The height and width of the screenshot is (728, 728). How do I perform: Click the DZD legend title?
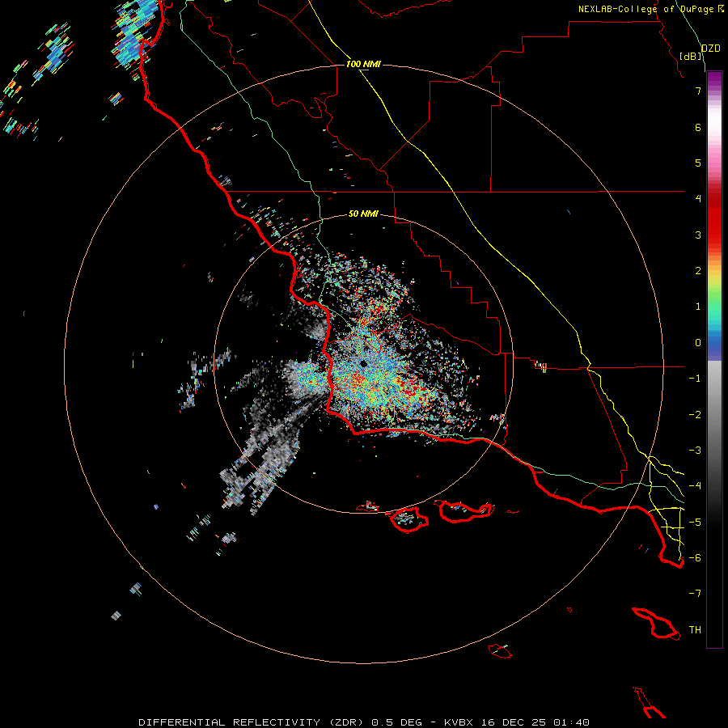(x=711, y=49)
